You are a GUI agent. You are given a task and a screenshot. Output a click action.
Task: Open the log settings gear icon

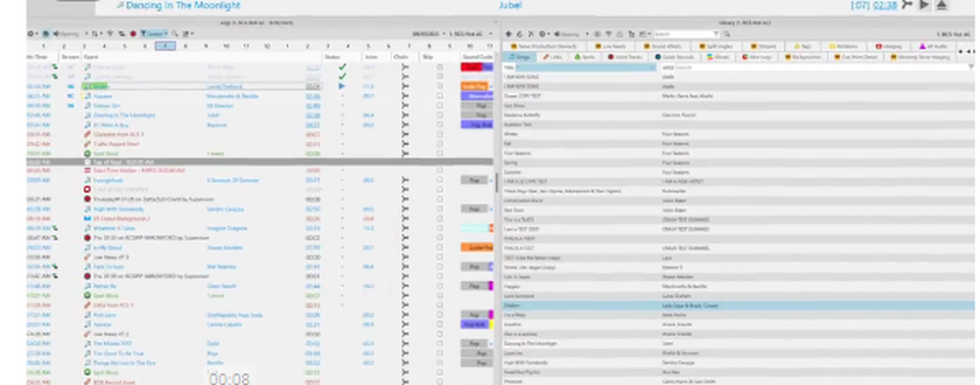point(30,33)
